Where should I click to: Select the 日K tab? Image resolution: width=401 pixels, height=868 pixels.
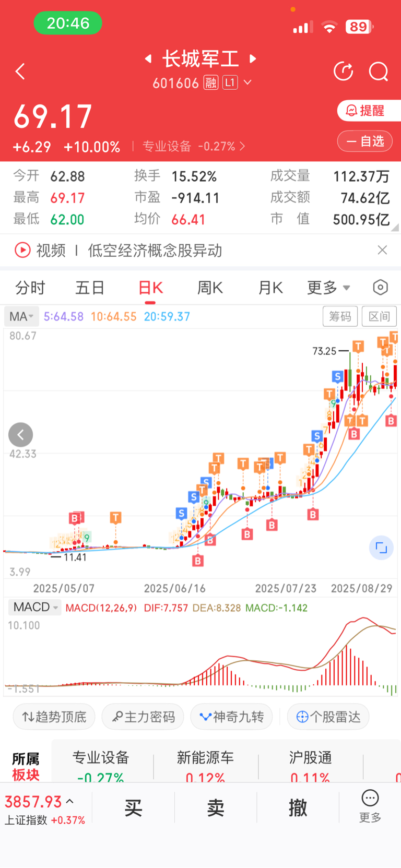(x=150, y=288)
